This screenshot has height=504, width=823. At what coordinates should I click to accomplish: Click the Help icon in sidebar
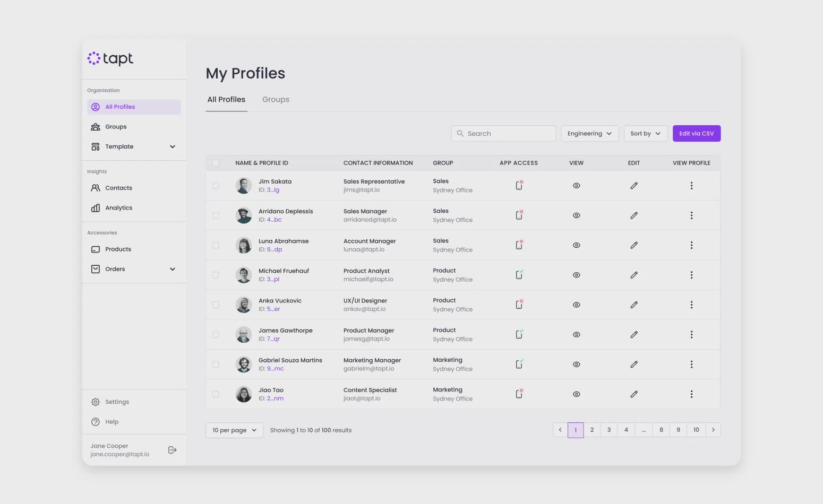(96, 422)
